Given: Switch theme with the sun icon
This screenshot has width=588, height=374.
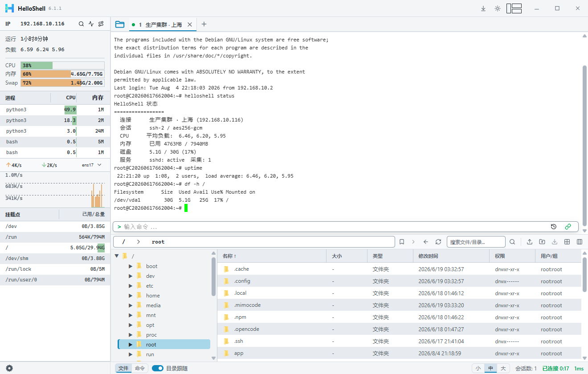Looking at the screenshot, I should pyautogui.click(x=498, y=8).
